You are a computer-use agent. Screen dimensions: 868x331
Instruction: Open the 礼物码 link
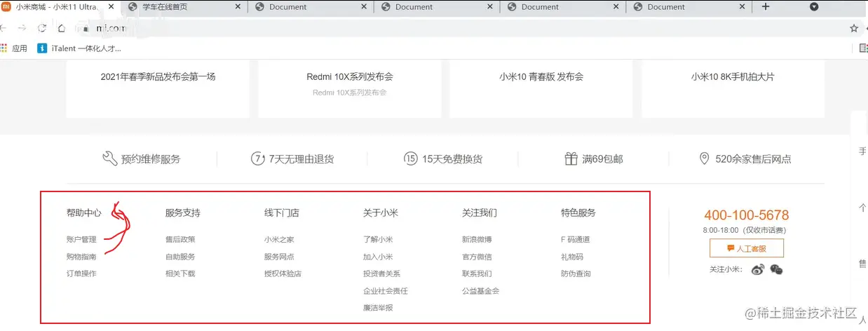(x=572, y=257)
